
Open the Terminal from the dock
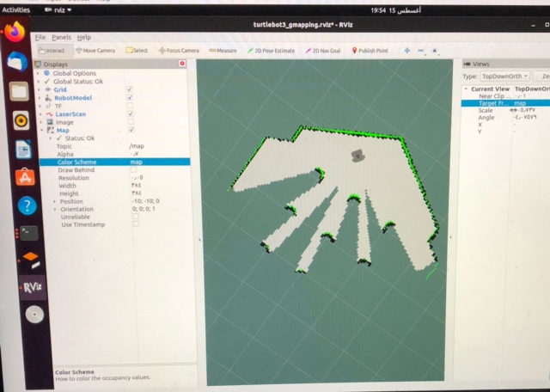[28, 233]
